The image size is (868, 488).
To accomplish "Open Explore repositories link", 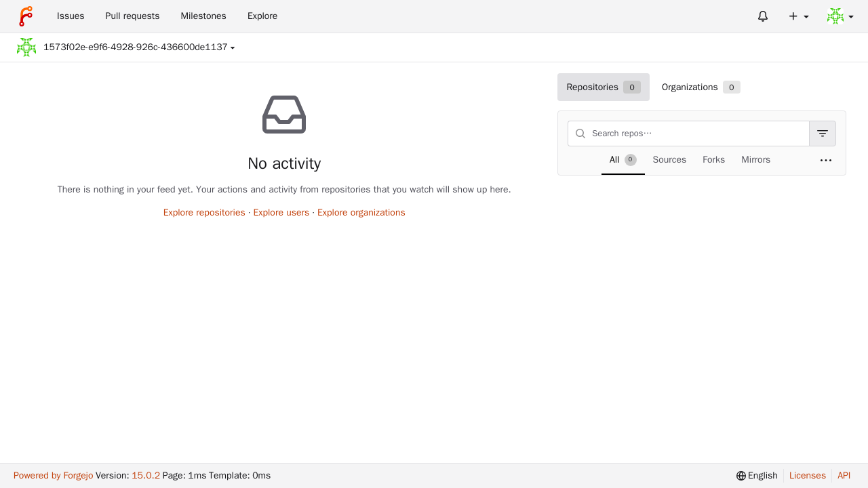I will (x=204, y=213).
